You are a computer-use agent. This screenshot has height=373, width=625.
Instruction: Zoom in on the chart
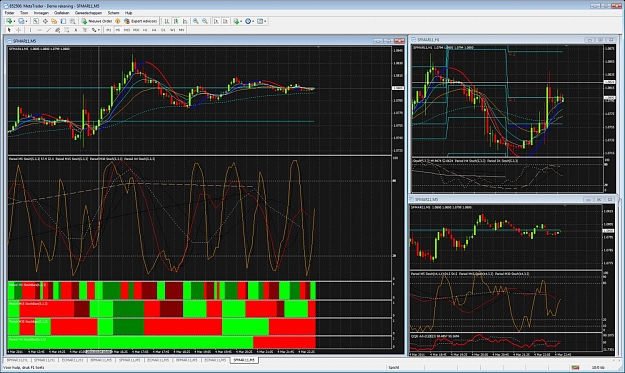click(196, 21)
